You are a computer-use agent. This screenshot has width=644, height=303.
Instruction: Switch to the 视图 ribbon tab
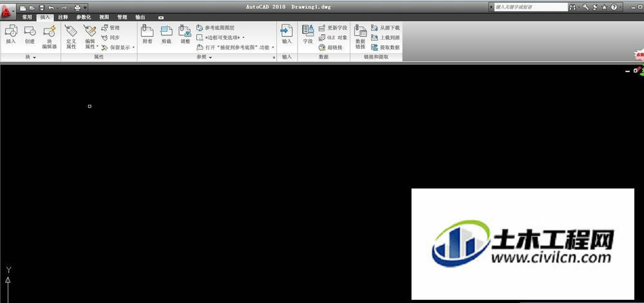tap(104, 17)
